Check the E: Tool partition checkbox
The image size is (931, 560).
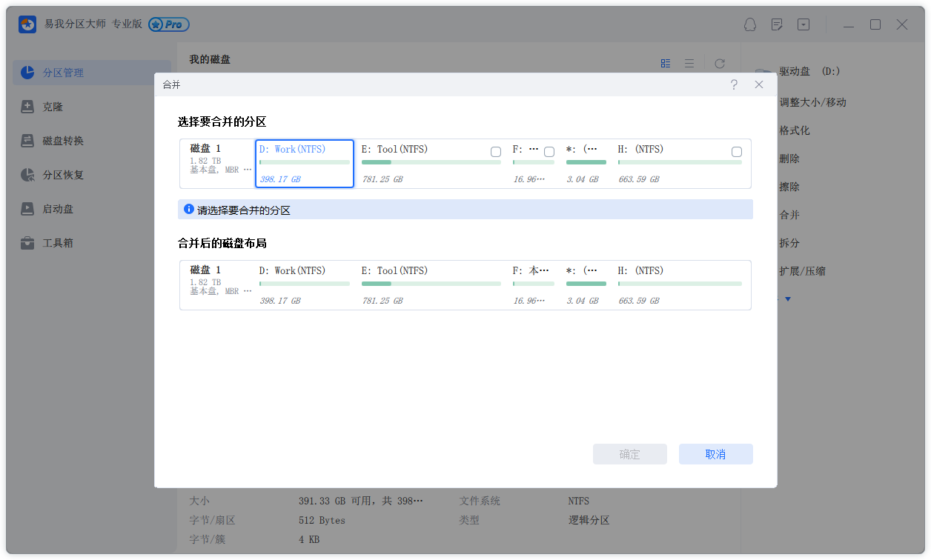click(x=496, y=152)
